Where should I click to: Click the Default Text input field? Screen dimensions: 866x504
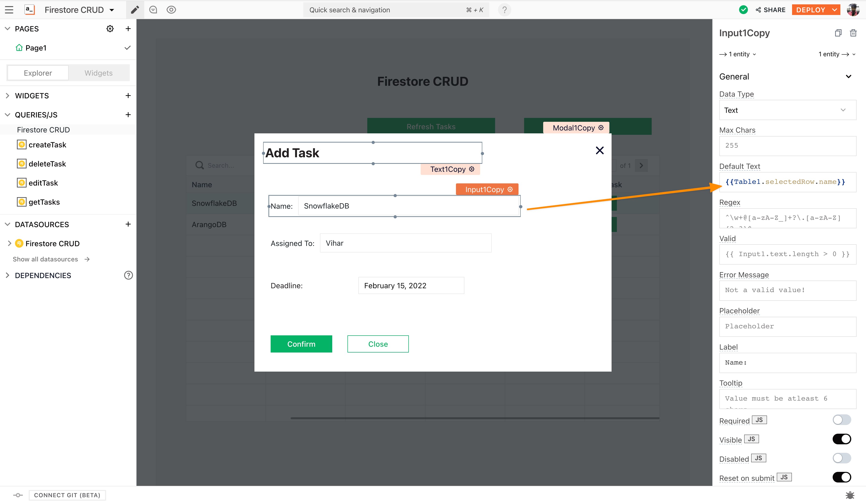[787, 182]
